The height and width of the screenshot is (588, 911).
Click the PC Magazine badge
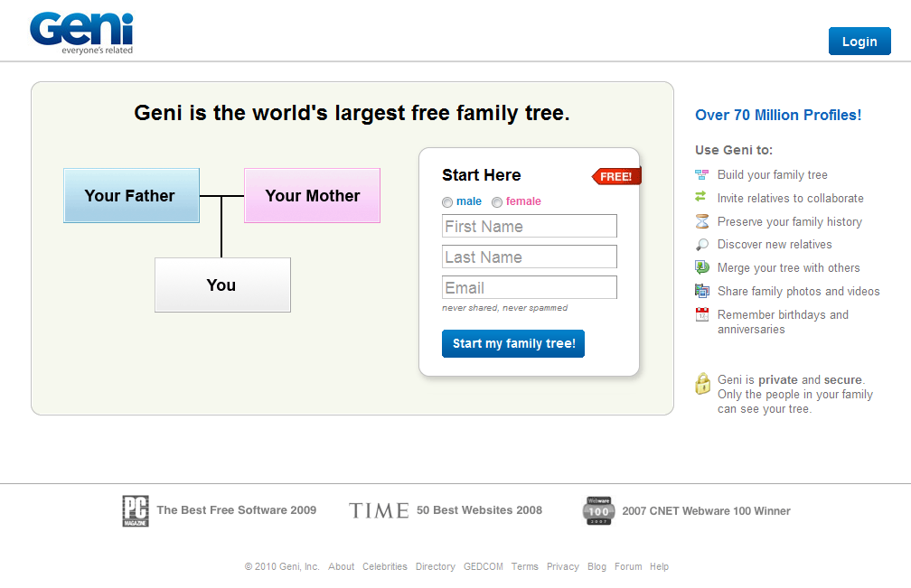pos(136,510)
